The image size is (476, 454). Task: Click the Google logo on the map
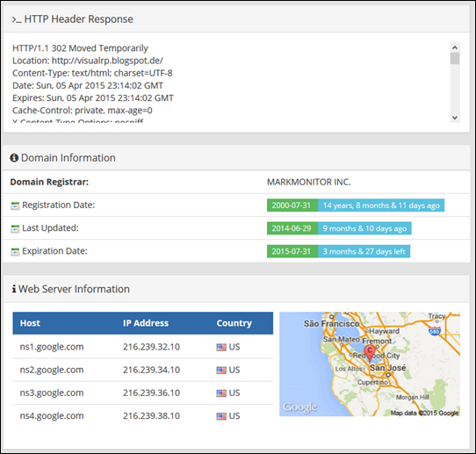(300, 407)
